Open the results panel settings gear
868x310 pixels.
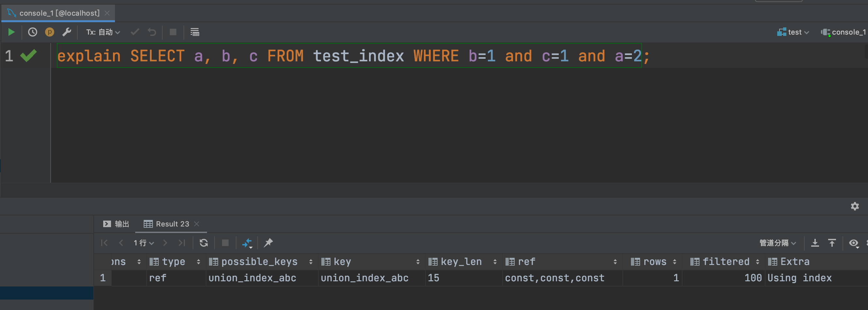click(x=855, y=206)
